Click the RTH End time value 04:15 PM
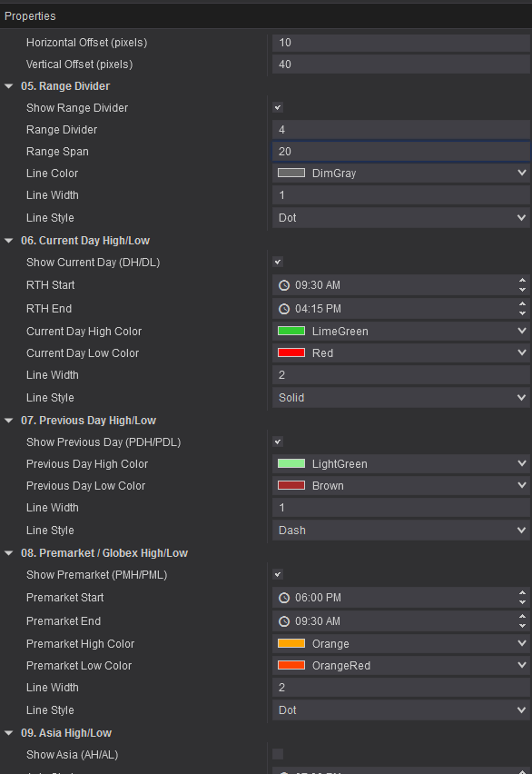 318,309
